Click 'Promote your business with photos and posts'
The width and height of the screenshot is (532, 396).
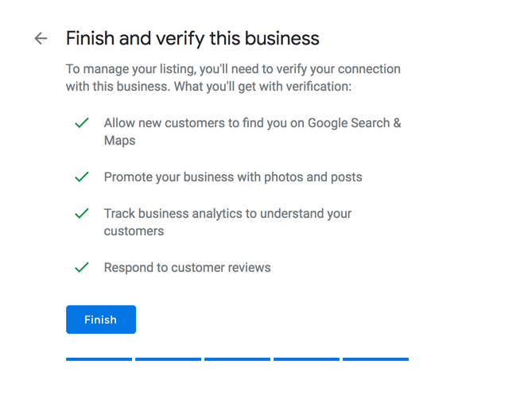click(x=233, y=177)
